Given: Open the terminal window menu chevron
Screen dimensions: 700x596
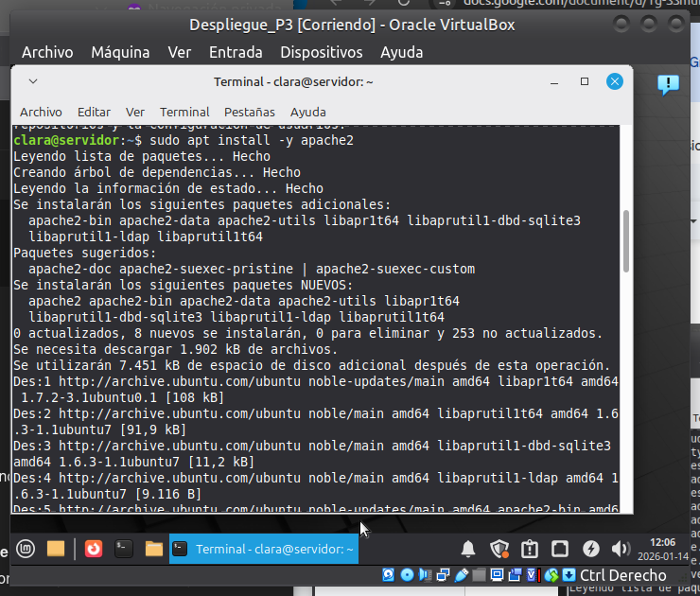Looking at the screenshot, I should [x=33, y=81].
